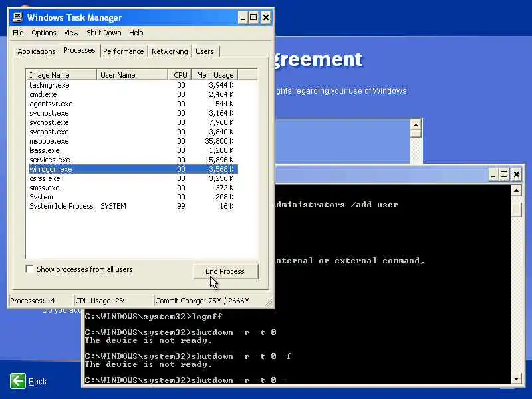
Task: Select the svchost.exe row using 3,164 K
Action: click(133, 113)
